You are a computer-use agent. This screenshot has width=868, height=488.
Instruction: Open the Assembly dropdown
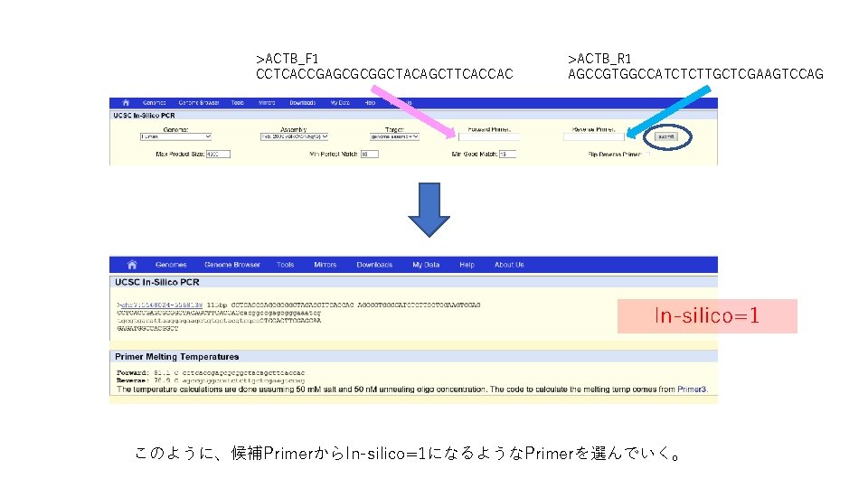coord(295,136)
